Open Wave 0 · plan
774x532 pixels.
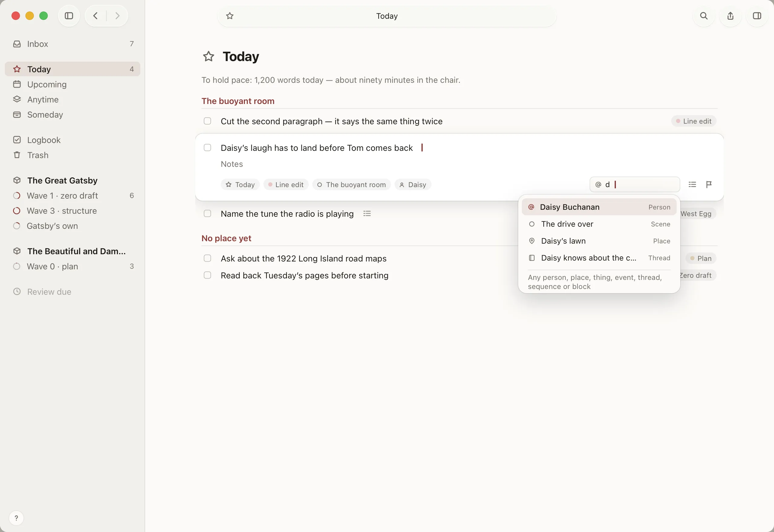click(72, 266)
